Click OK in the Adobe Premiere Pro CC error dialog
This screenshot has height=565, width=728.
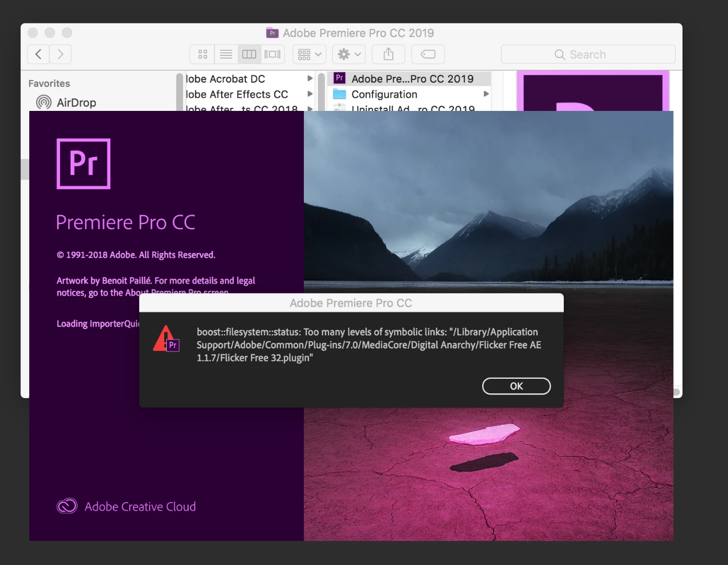point(516,386)
